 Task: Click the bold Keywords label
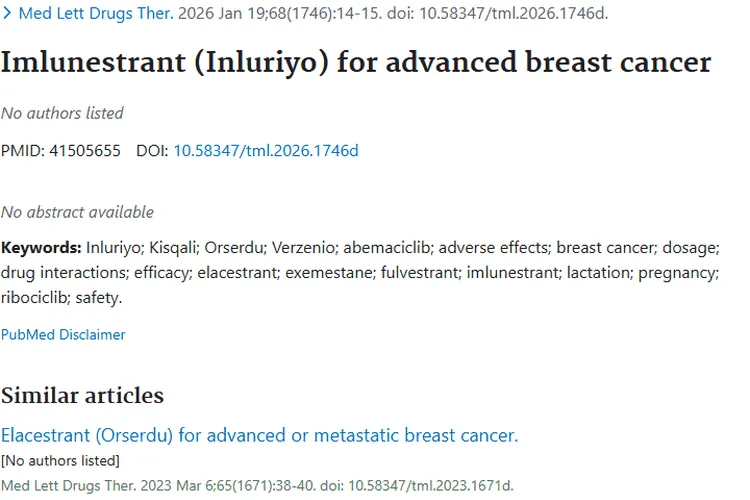coord(41,247)
